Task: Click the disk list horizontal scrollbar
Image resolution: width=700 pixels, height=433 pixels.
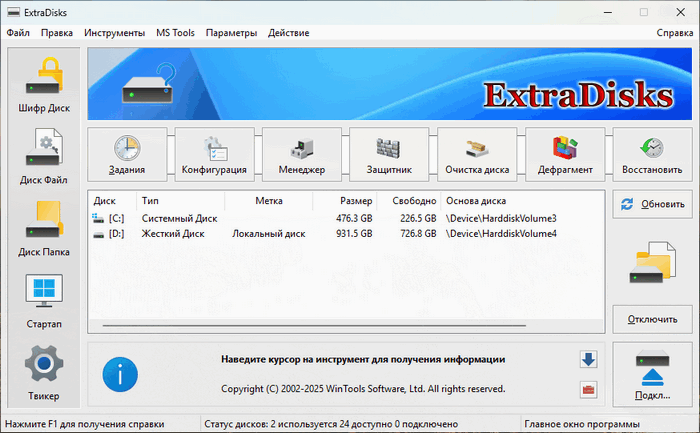Action: click(x=314, y=326)
